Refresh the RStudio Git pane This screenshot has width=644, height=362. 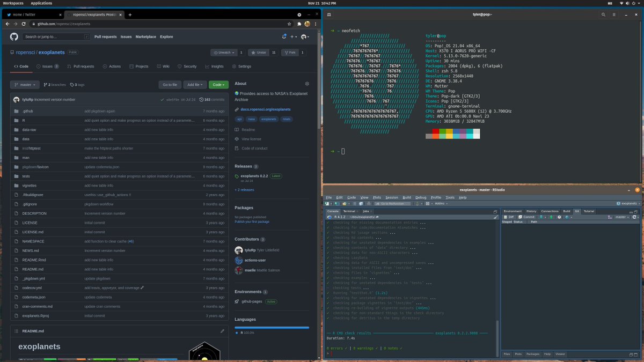pos(635,217)
